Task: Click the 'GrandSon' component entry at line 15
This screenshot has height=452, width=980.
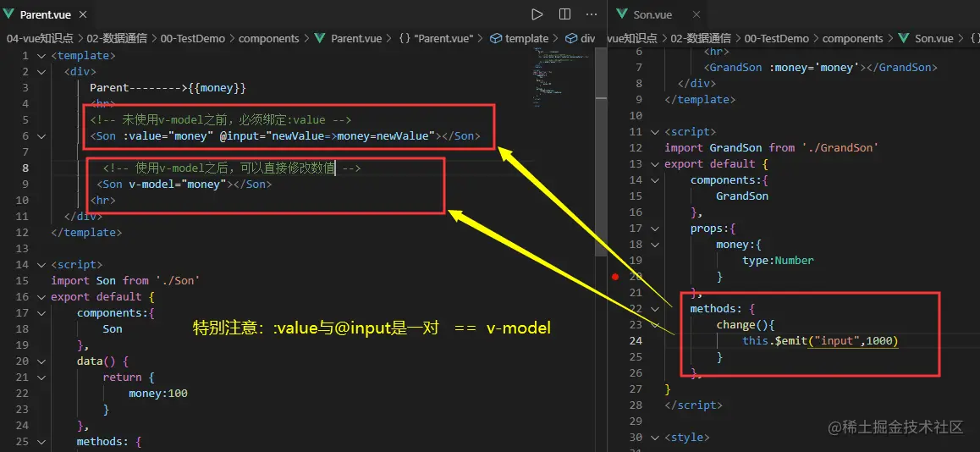Action: [x=742, y=196]
